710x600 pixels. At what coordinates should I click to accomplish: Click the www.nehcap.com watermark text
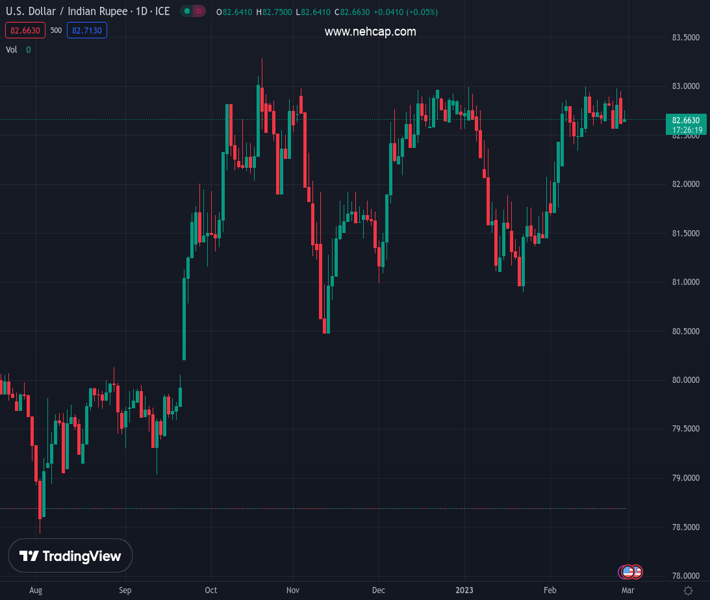pos(370,32)
